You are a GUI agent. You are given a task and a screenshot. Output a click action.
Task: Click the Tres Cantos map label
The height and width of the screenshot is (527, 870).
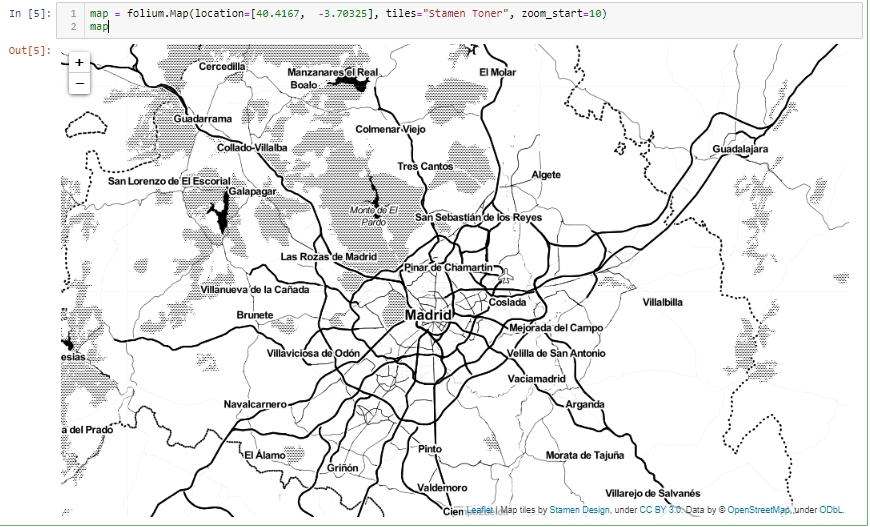pyautogui.click(x=425, y=167)
